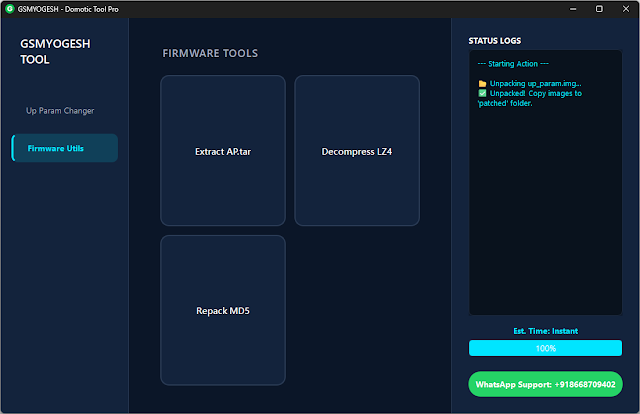Click the Est. Time: Instant label
Screen dimensions: 640x414
545,331
